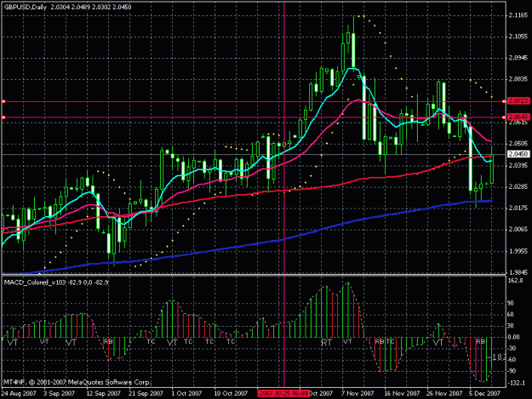Click the 24 Aug 2007 date label
532x399 pixels.
19,394
